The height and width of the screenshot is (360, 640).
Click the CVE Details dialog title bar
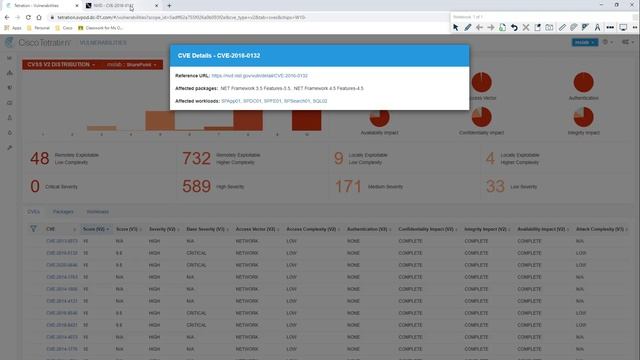(x=320, y=56)
